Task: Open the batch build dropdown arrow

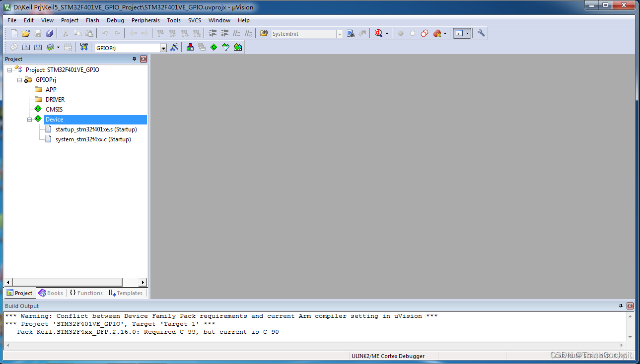Action: coord(58,47)
